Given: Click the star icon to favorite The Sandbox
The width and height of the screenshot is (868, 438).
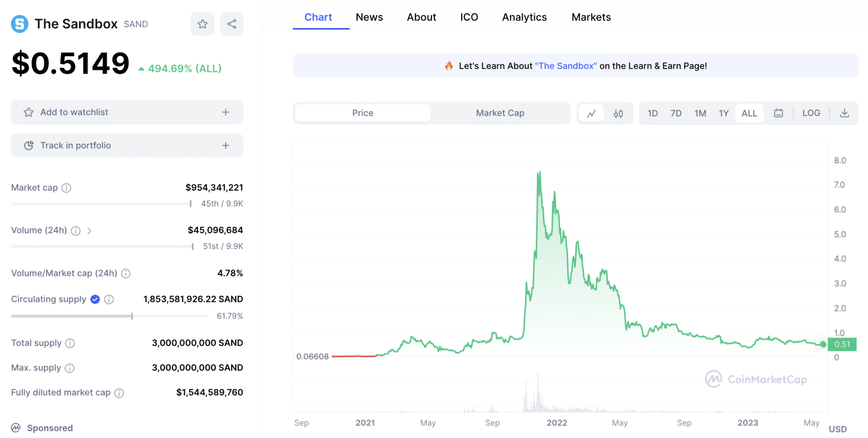Looking at the screenshot, I should point(202,24).
